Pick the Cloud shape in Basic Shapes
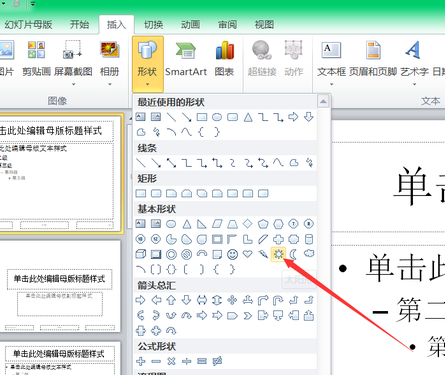The image size is (445, 375). (x=309, y=254)
